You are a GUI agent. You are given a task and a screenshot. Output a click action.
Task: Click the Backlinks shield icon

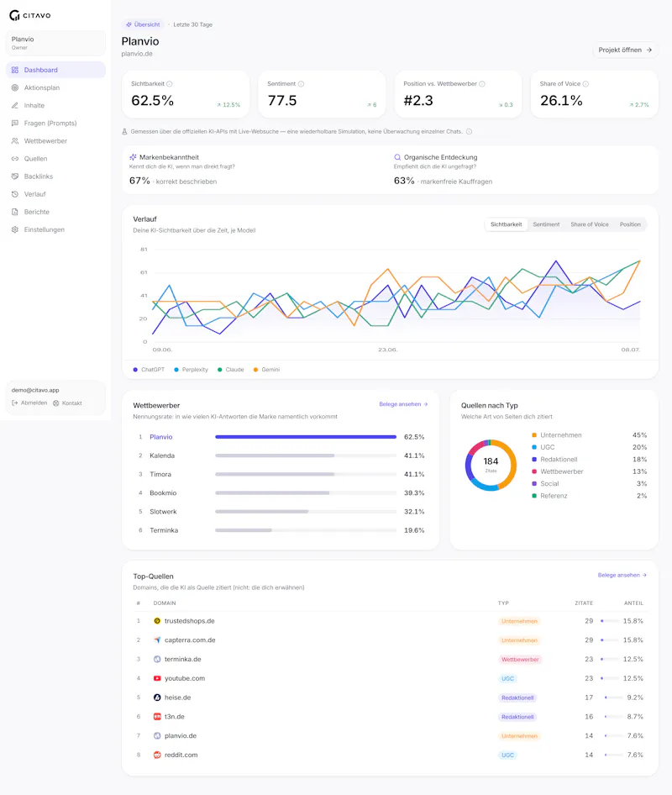tap(14, 176)
